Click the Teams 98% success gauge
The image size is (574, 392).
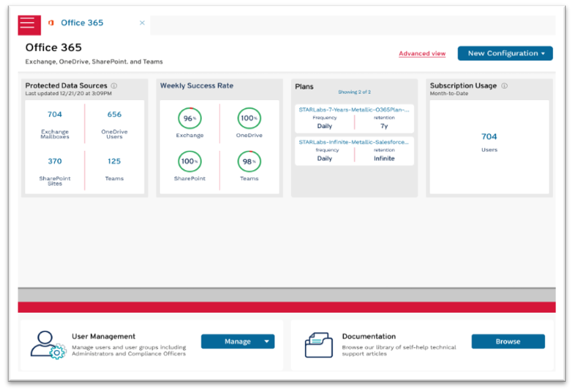pyautogui.click(x=249, y=161)
